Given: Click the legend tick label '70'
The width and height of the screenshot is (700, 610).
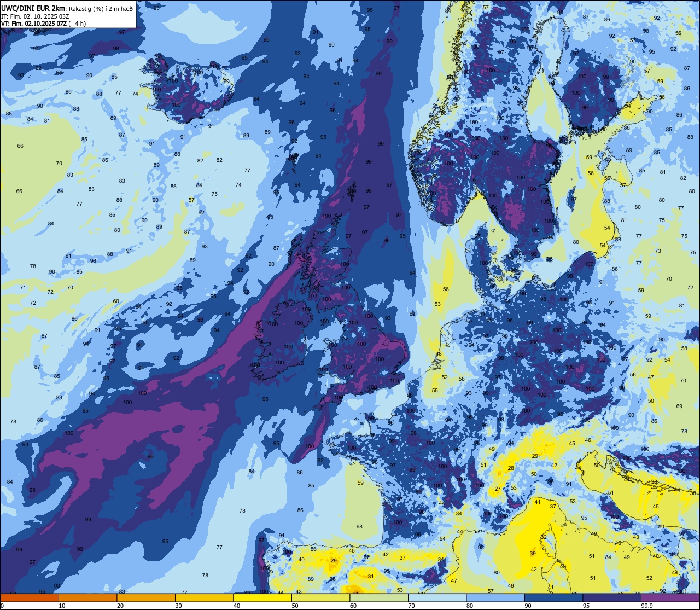Looking at the screenshot, I should point(411,606).
